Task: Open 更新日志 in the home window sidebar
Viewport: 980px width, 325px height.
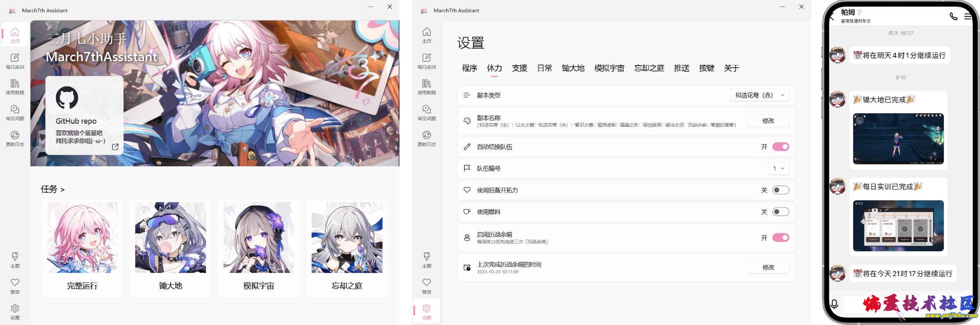Action: (15, 138)
